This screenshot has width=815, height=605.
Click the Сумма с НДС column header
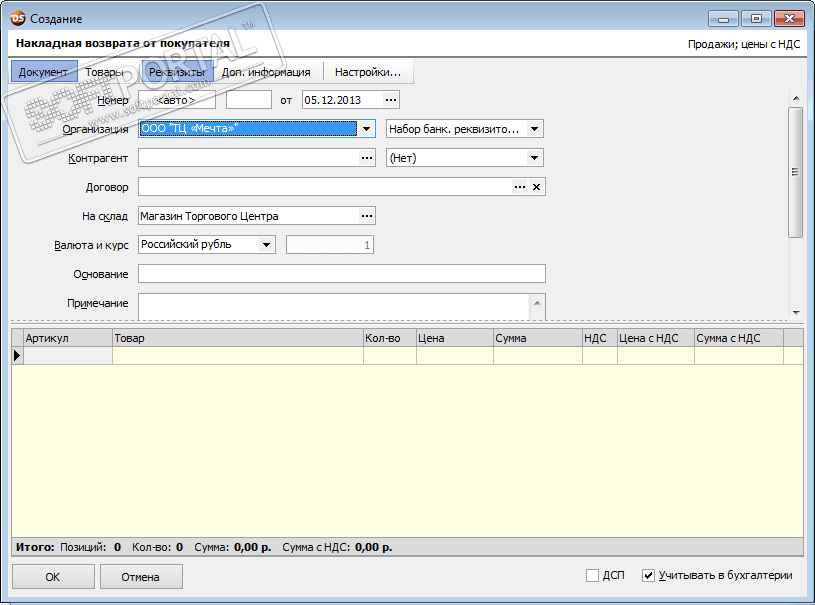[x=739, y=338]
